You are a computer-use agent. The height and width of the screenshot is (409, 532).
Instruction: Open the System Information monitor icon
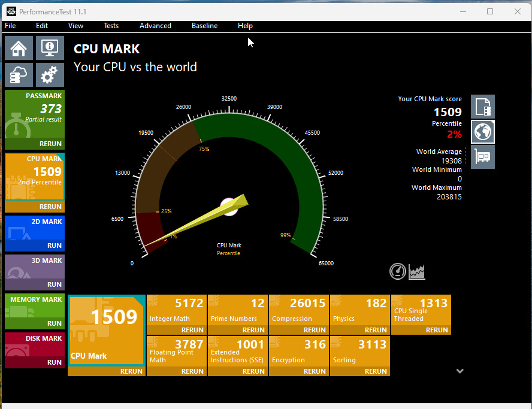(x=50, y=48)
